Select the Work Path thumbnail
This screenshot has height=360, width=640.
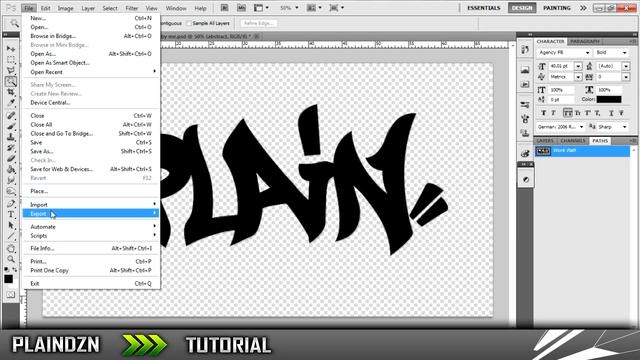[543, 151]
